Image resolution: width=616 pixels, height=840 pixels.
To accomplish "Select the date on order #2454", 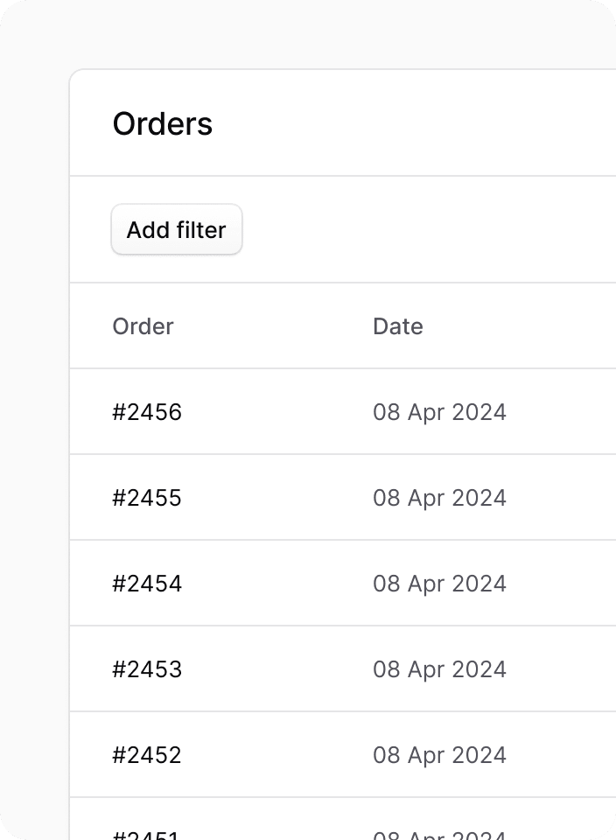I will [x=439, y=583].
